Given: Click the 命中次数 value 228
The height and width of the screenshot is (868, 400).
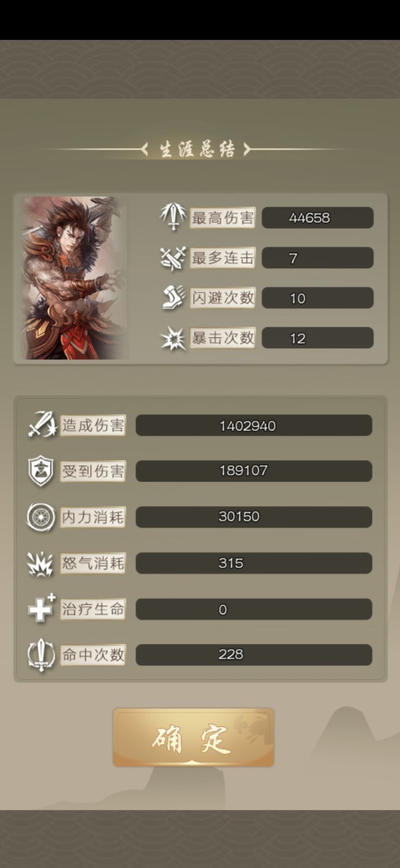Looking at the screenshot, I should coord(254,655).
